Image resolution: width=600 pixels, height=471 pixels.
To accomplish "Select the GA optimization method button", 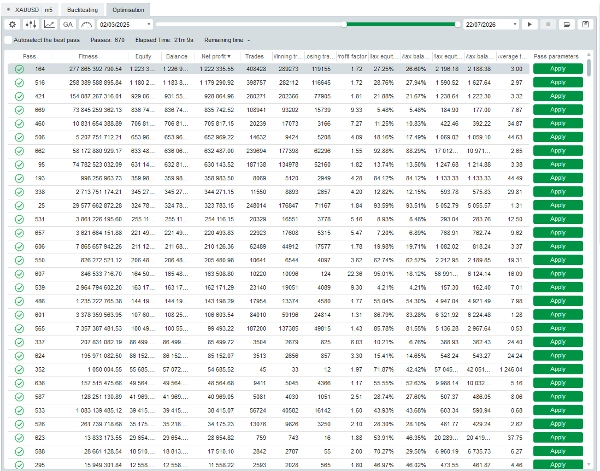I will pos(68,24).
